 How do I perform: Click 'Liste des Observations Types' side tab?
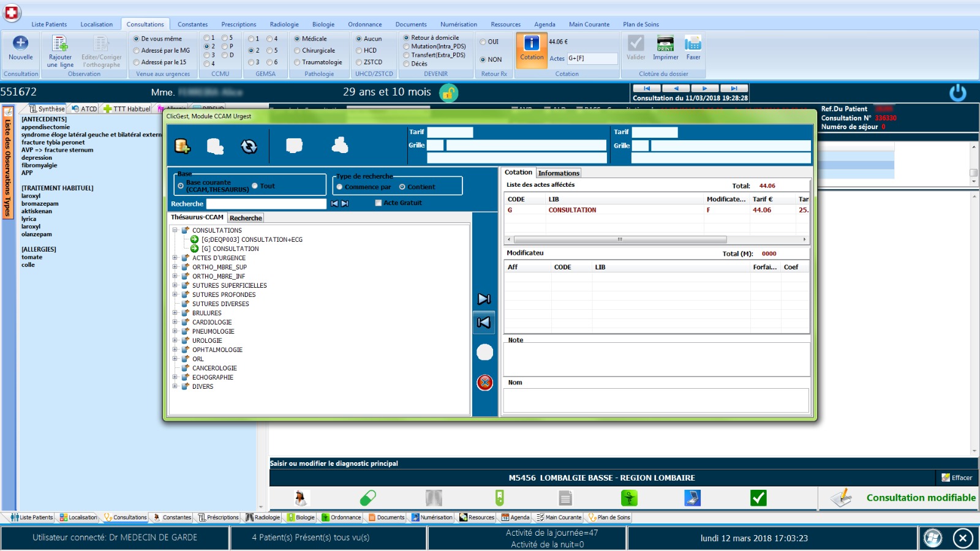coord(8,162)
